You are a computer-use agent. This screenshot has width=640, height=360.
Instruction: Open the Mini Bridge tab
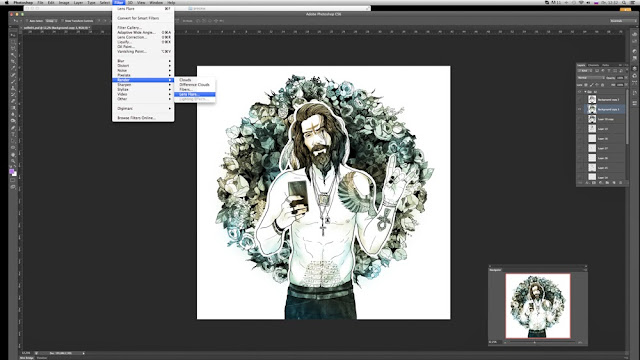(27, 358)
